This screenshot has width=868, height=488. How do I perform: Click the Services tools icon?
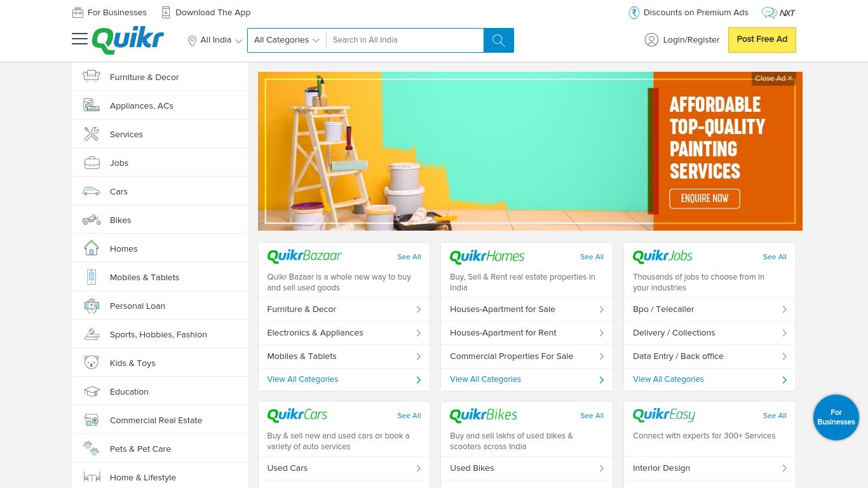pos(92,134)
